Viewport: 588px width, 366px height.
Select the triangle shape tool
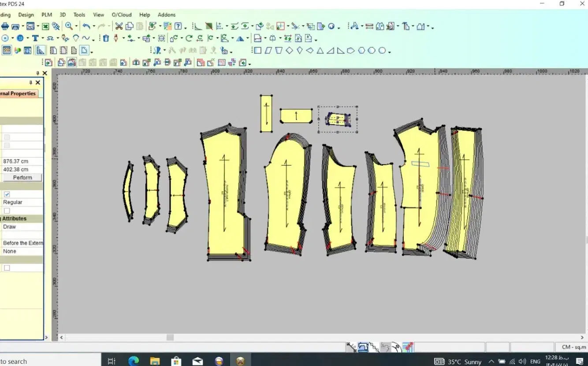pos(320,51)
